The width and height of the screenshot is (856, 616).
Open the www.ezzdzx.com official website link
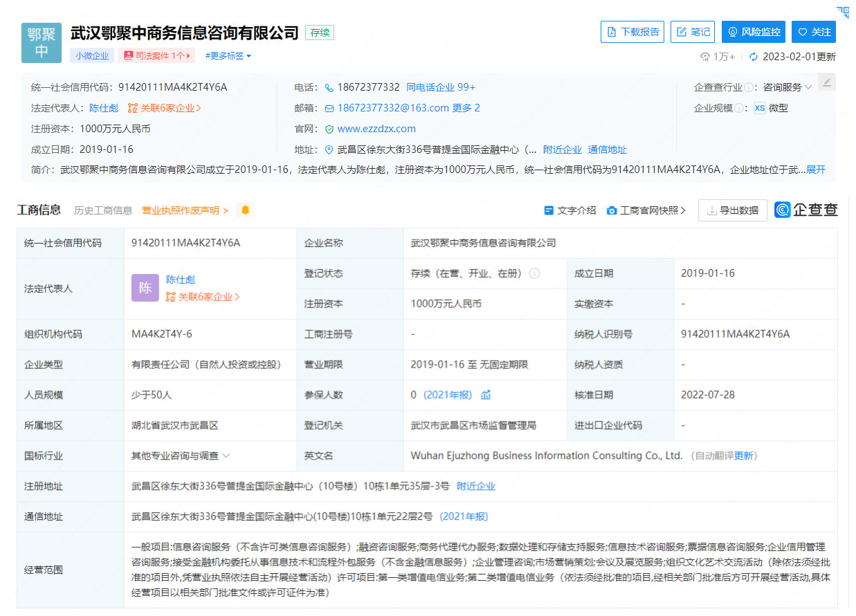376,129
